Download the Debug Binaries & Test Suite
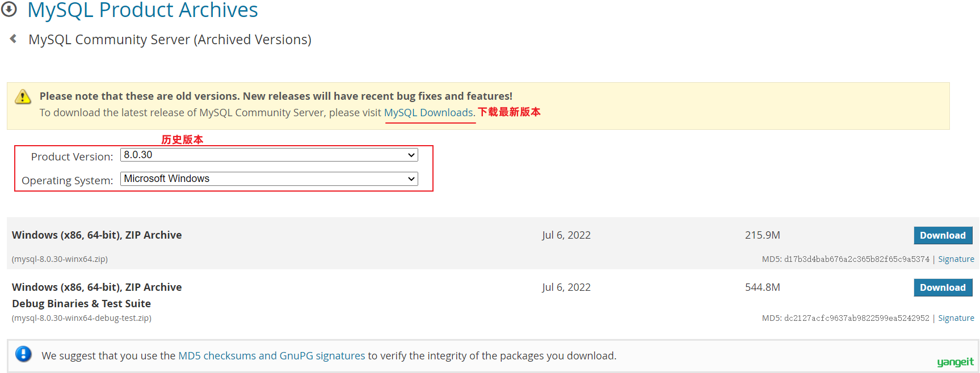 [x=943, y=287]
